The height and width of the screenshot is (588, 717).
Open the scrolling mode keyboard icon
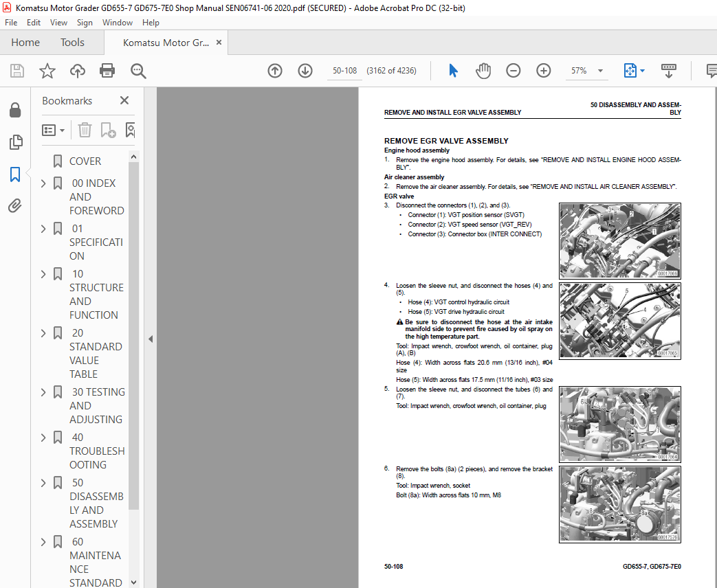668,71
